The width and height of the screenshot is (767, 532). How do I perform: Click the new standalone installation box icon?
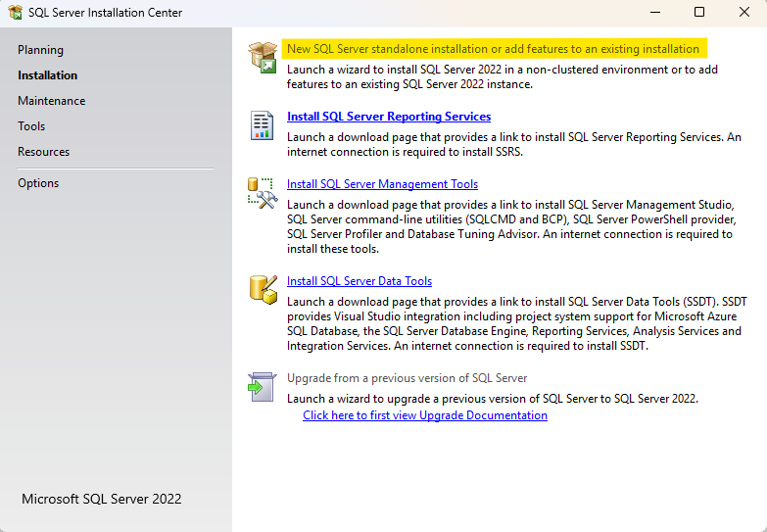[x=263, y=58]
